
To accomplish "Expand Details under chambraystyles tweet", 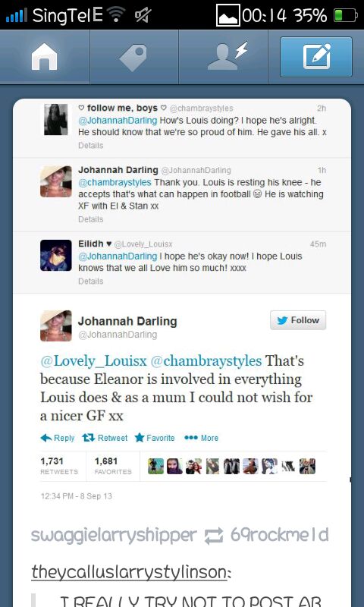I will [x=90, y=146].
